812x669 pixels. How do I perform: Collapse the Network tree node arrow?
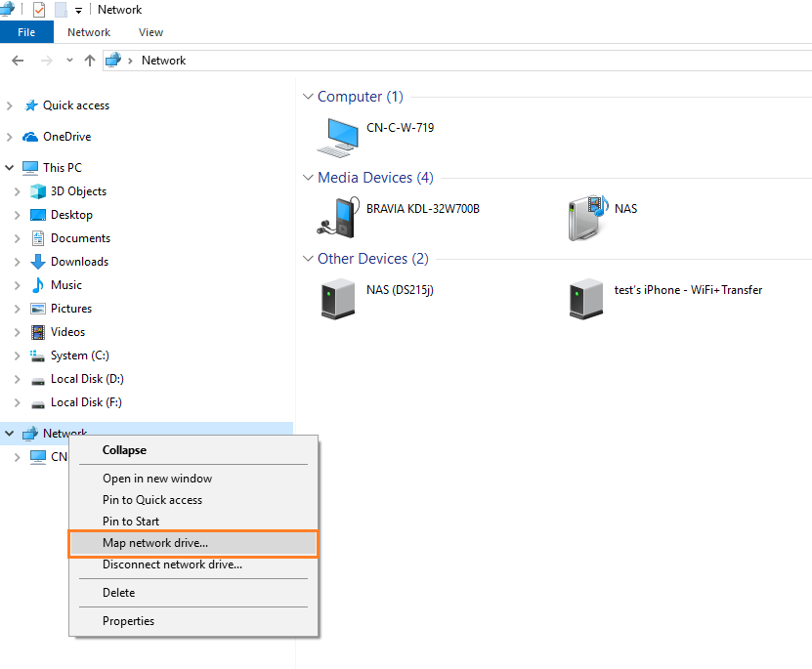(10, 433)
